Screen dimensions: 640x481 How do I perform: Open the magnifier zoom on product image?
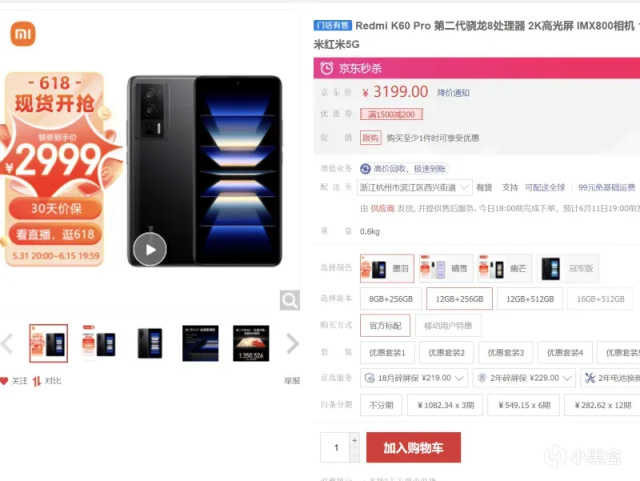(290, 301)
